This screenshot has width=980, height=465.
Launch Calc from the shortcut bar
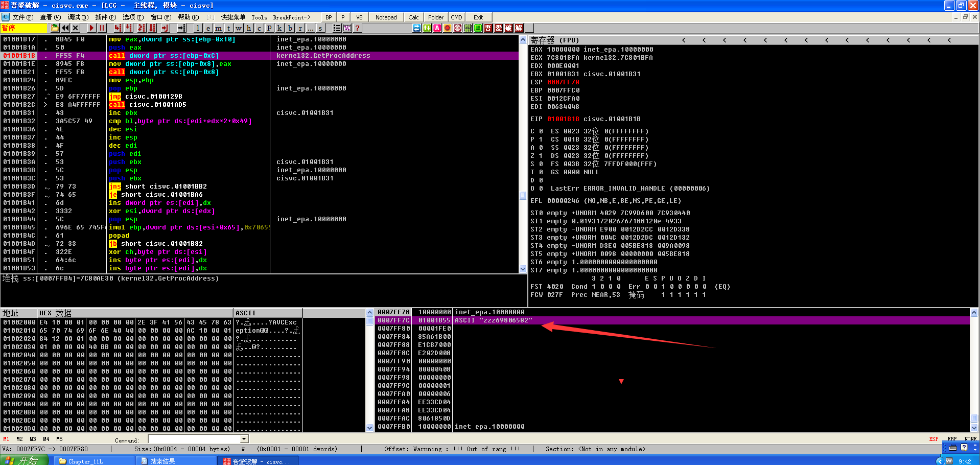click(x=413, y=17)
